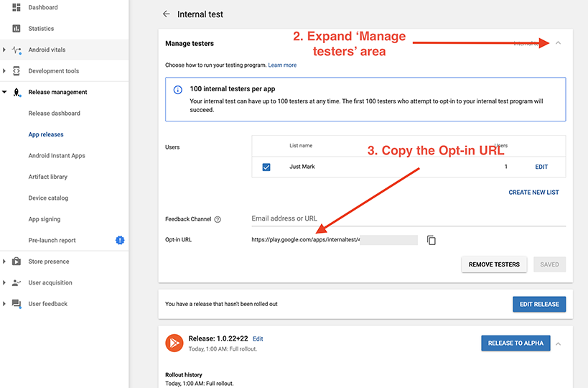
Task: Click EDIT for Just Mark list
Action: click(541, 167)
